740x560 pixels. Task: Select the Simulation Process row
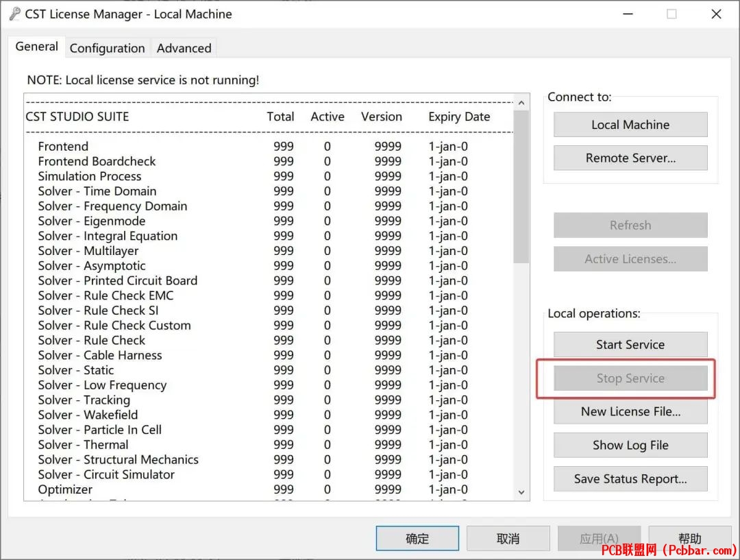click(x=253, y=176)
